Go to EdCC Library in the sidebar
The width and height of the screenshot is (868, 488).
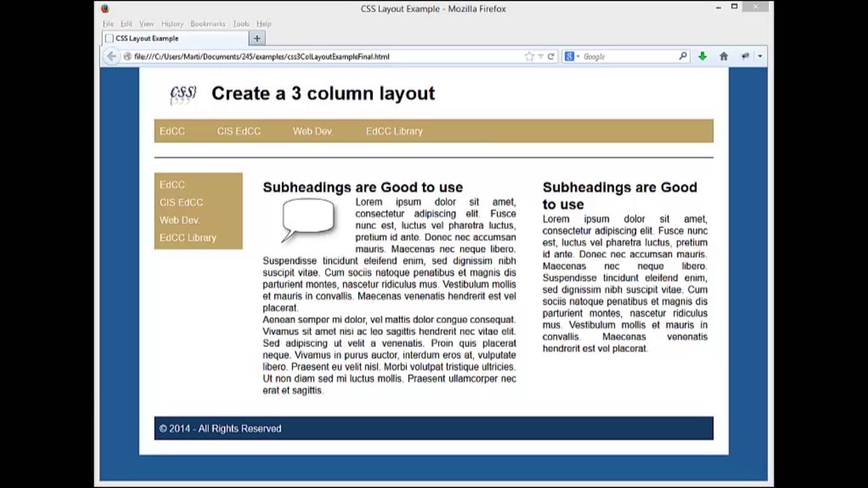click(188, 237)
